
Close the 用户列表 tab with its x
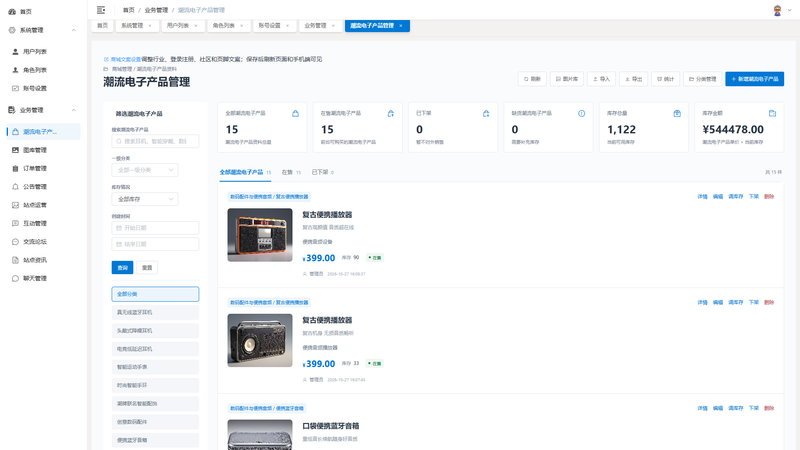pos(196,26)
